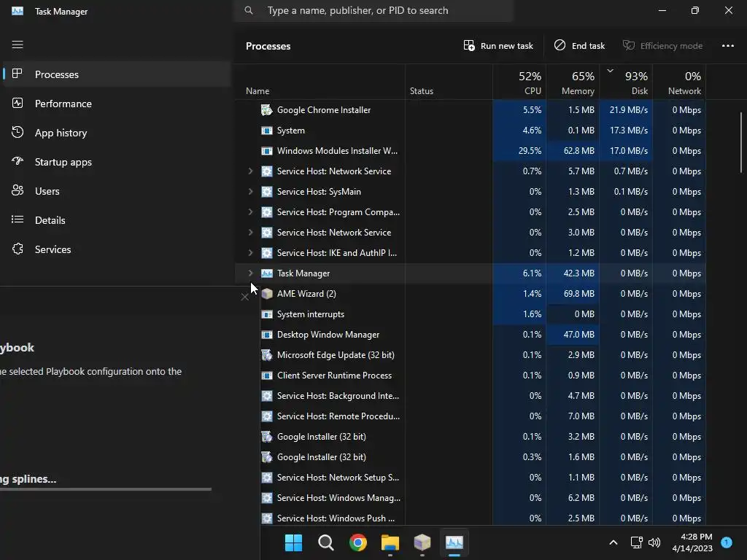747x560 pixels.
Task: Click 69.8 MB memory value of AME Wizard
Action: [578, 294]
